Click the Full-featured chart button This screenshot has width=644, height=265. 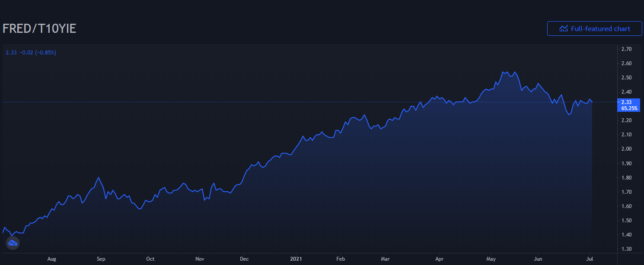tap(594, 28)
